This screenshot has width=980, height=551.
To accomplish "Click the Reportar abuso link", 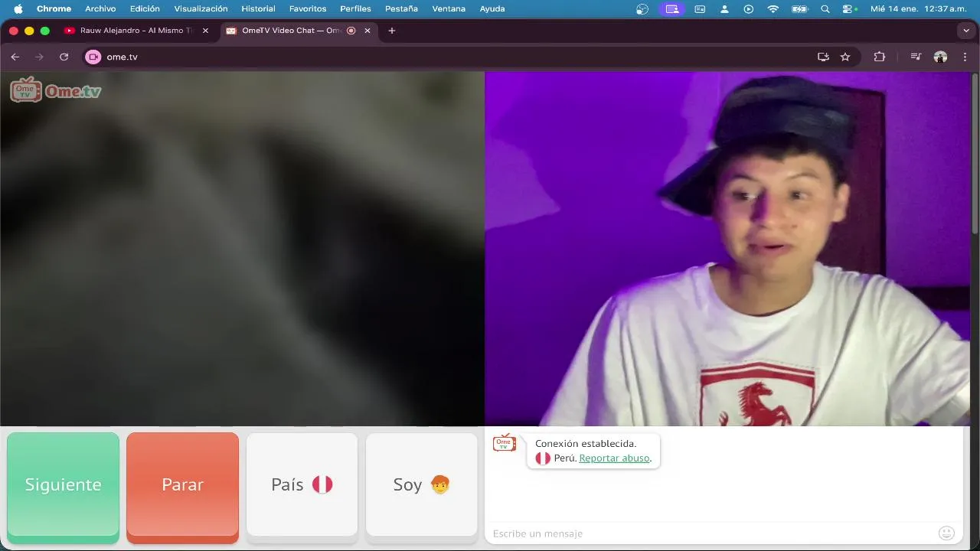I will pos(615,458).
